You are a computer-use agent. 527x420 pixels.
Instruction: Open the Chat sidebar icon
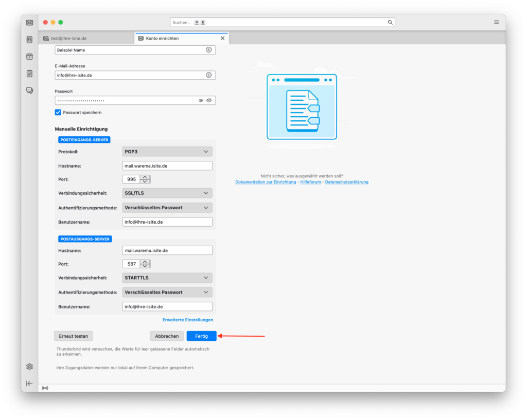point(29,90)
